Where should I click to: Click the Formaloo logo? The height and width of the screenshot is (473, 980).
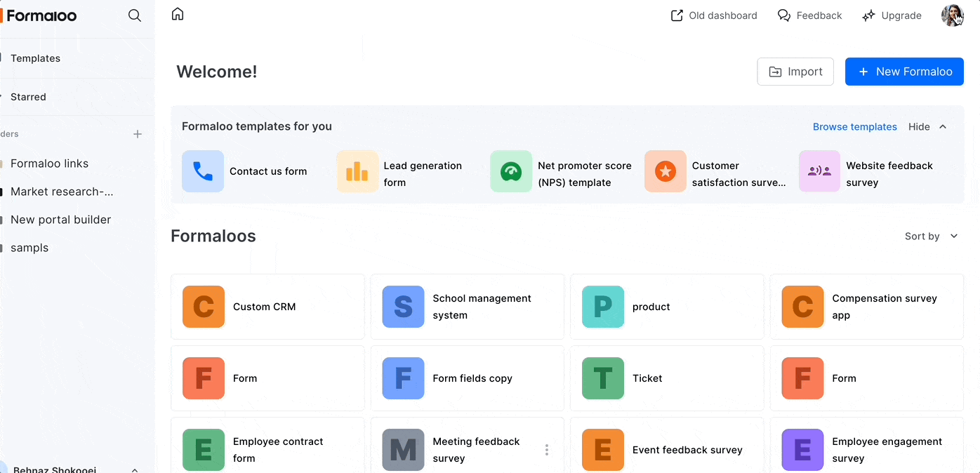tap(39, 15)
